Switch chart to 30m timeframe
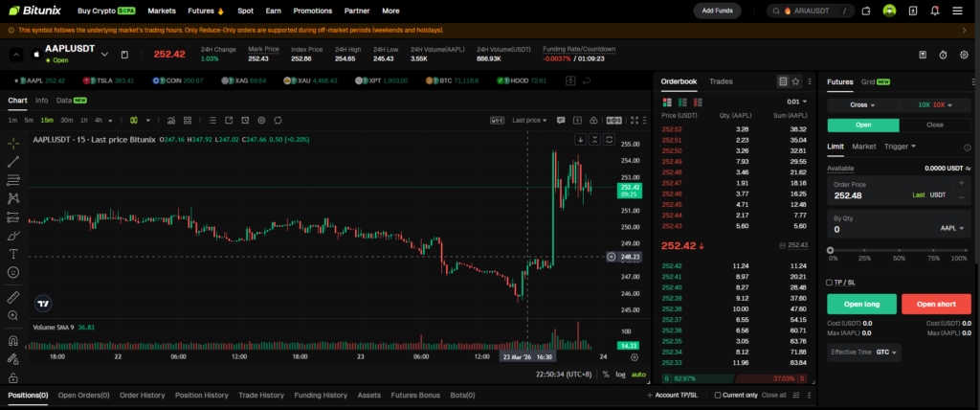Image resolution: width=980 pixels, height=410 pixels. pyautogui.click(x=66, y=120)
